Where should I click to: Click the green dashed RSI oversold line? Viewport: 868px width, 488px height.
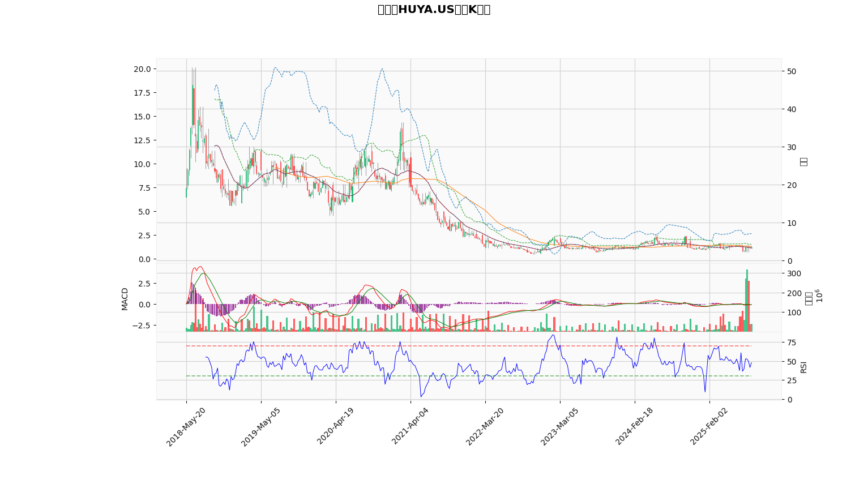pyautogui.click(x=469, y=376)
